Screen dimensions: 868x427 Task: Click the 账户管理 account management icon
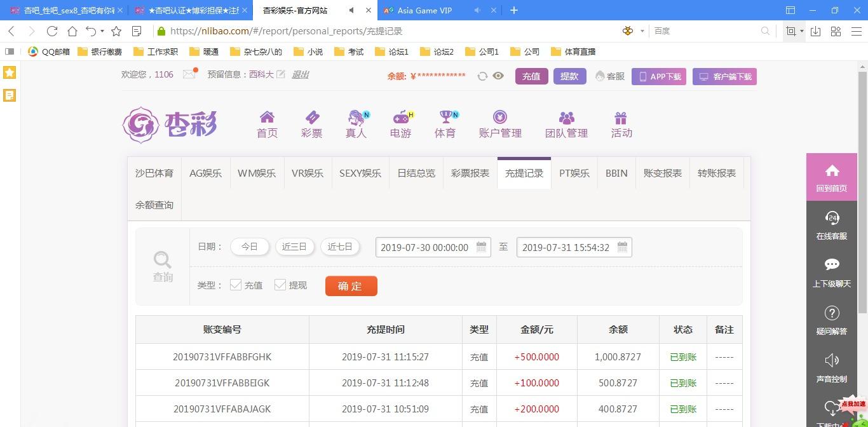click(x=500, y=118)
